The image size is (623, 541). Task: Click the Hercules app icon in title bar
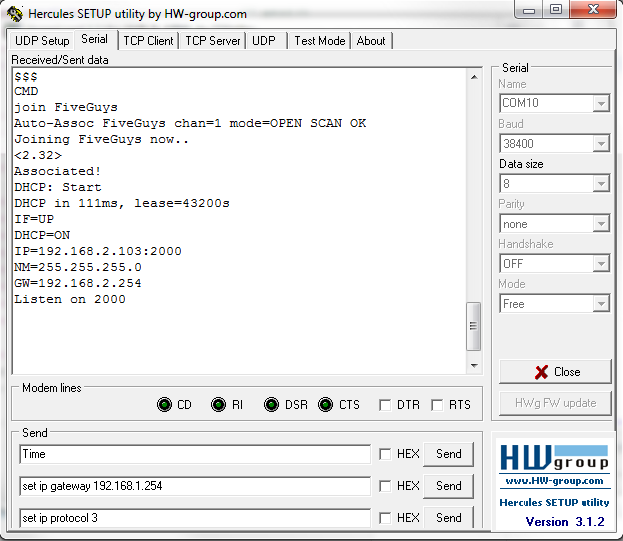pos(15,14)
